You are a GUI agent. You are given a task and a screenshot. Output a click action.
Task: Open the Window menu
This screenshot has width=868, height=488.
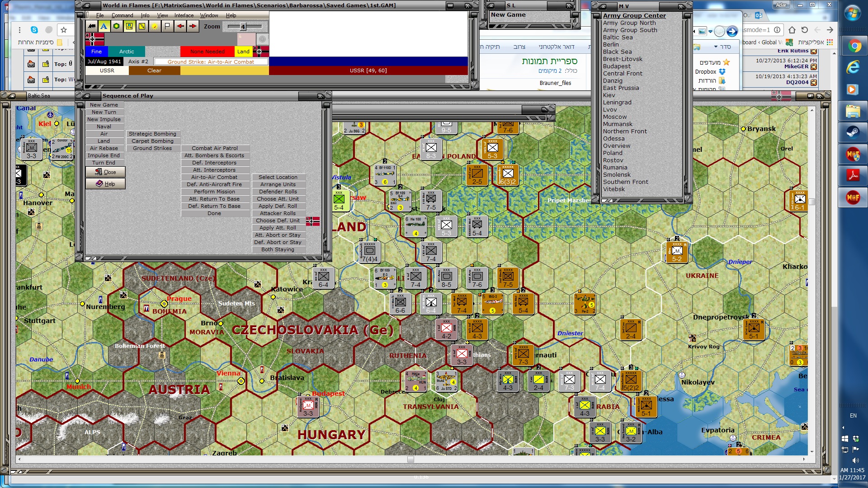tap(209, 15)
